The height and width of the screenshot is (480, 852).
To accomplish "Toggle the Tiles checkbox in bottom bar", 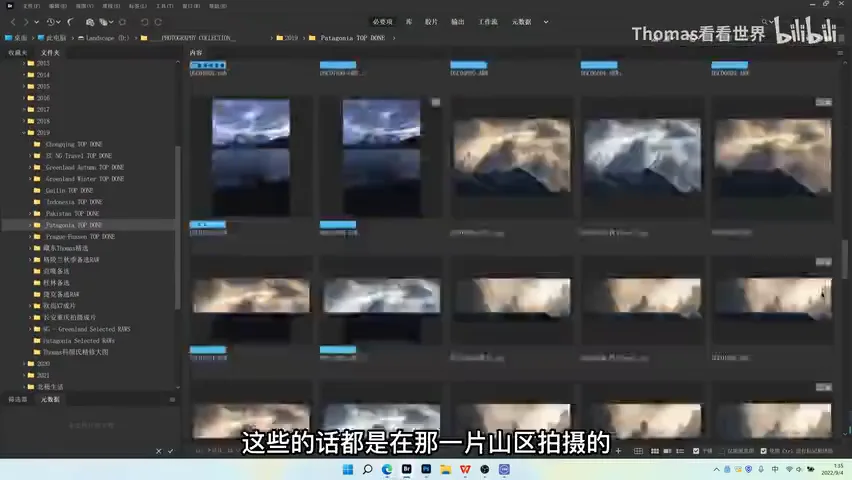I will (696, 451).
